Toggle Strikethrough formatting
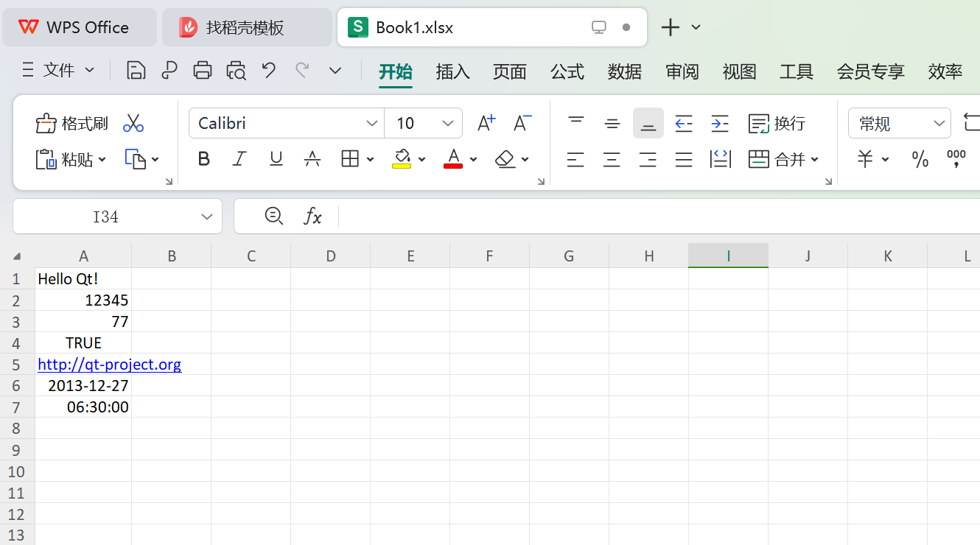This screenshot has height=545, width=980. tap(312, 159)
